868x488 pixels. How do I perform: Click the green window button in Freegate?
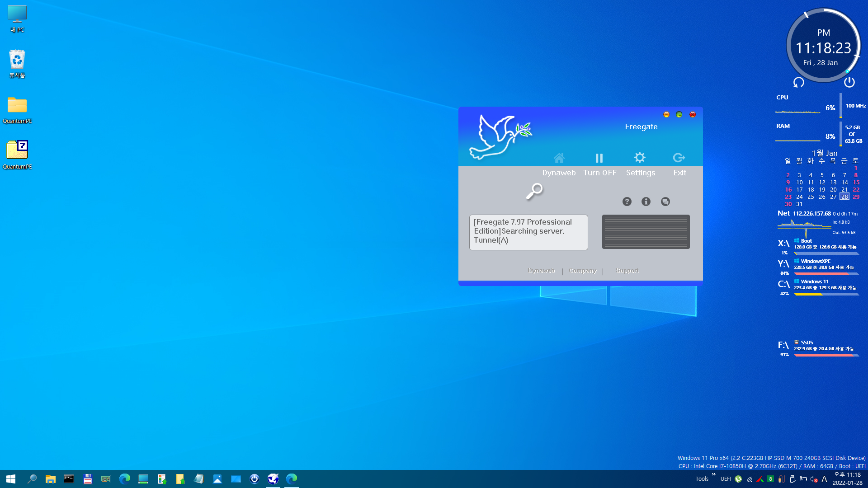coord(679,114)
